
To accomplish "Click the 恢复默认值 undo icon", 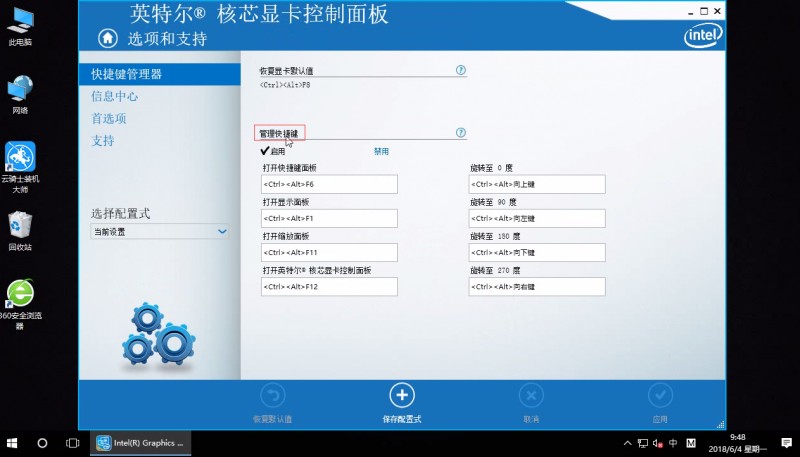I will (x=272, y=395).
